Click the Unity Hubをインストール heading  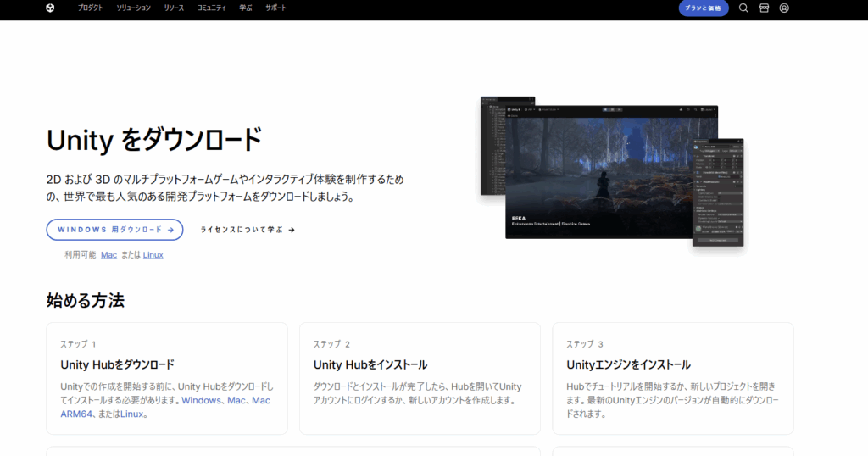tap(370, 364)
